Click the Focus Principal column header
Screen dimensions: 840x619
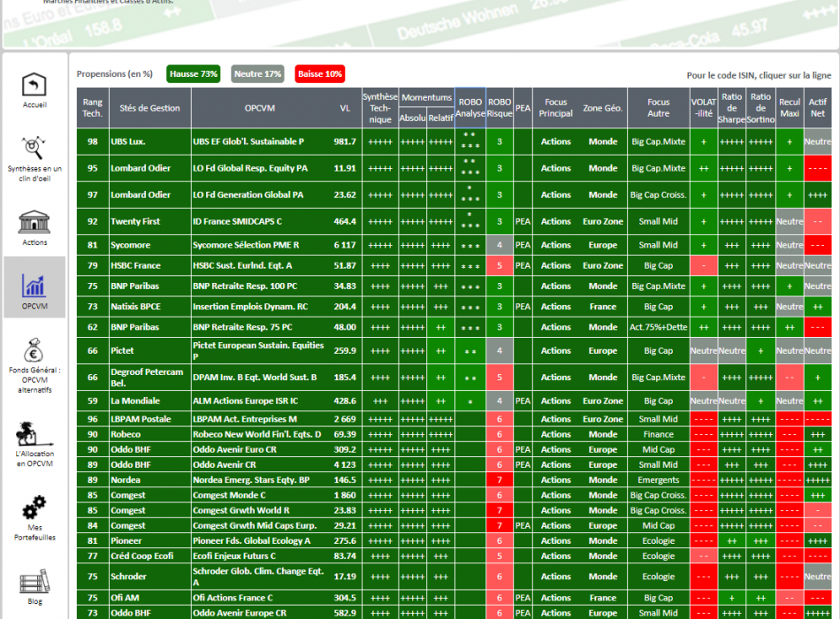click(556, 108)
